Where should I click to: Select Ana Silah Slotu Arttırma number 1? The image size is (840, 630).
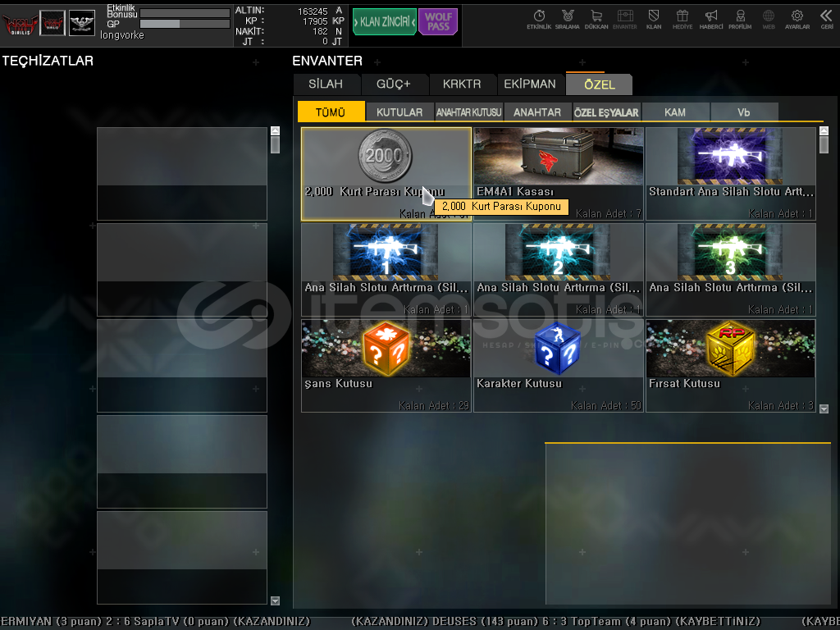(x=386, y=269)
